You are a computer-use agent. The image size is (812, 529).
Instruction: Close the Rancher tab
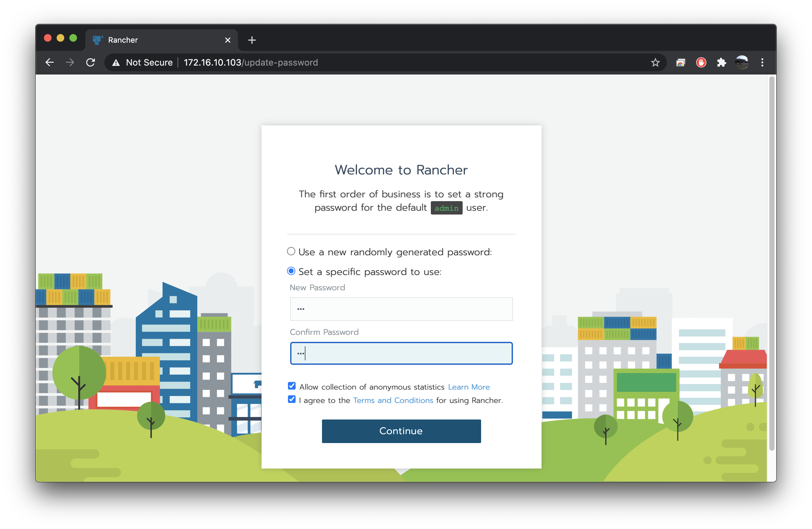pyautogui.click(x=228, y=40)
